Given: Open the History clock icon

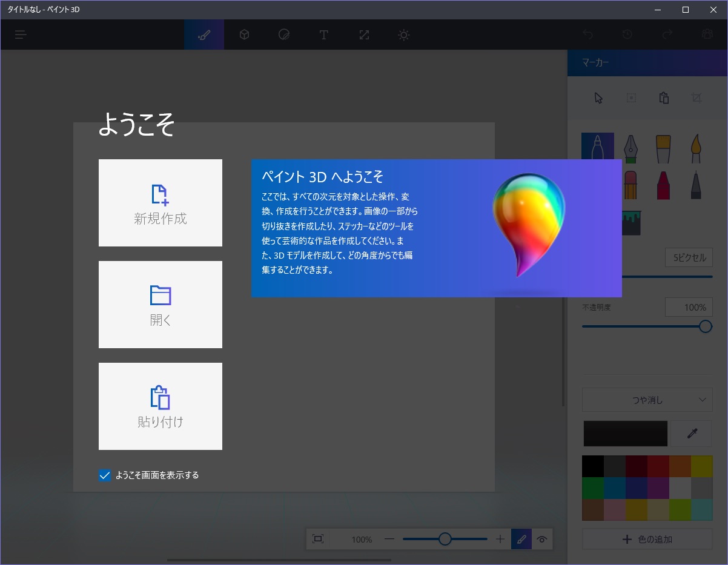Looking at the screenshot, I should click(627, 35).
